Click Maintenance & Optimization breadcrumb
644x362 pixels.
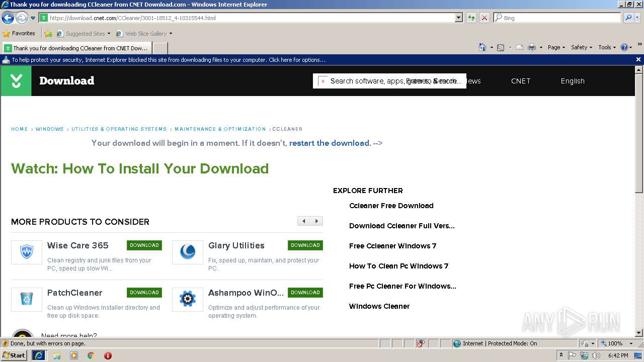click(220, 129)
